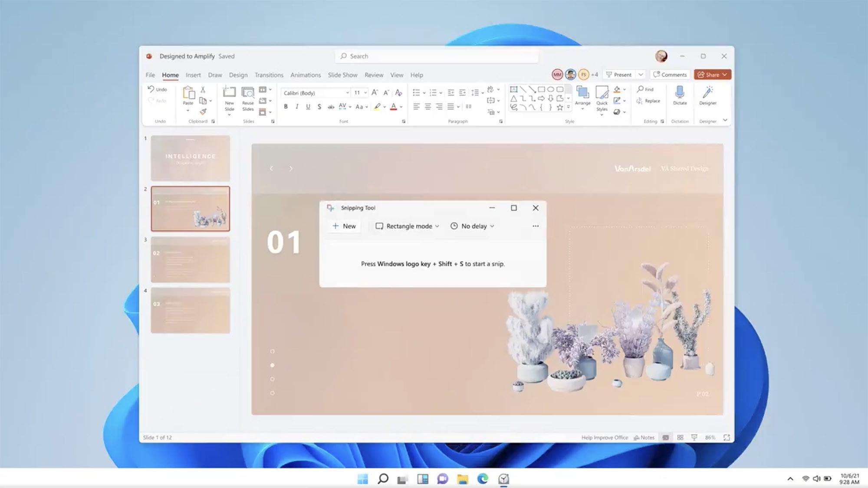
Task: Enable underline formatting
Action: [x=308, y=107]
